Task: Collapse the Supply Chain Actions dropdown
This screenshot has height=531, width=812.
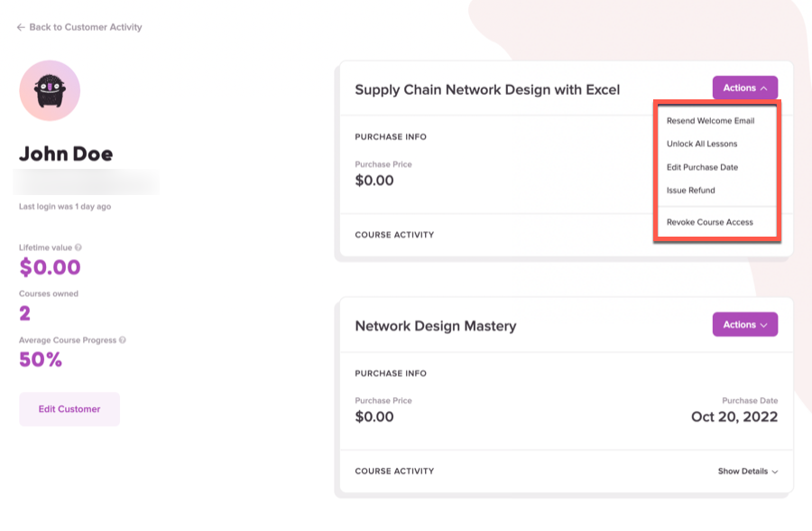Action: tap(744, 88)
